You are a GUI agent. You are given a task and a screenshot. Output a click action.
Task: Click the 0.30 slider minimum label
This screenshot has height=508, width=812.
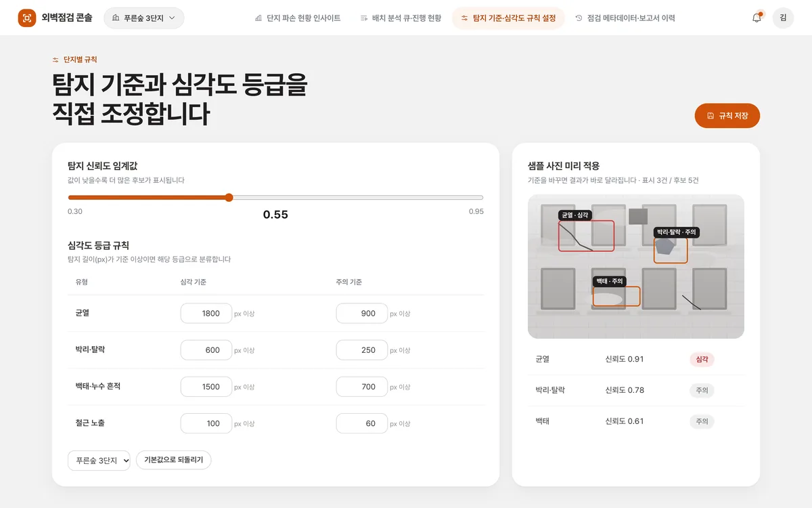[x=75, y=212]
